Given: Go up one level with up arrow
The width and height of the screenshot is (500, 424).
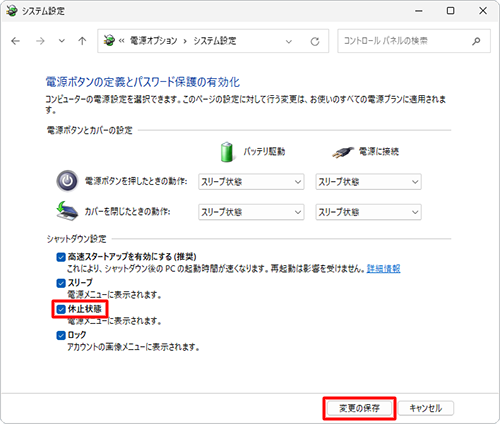Looking at the screenshot, I should pos(82,41).
